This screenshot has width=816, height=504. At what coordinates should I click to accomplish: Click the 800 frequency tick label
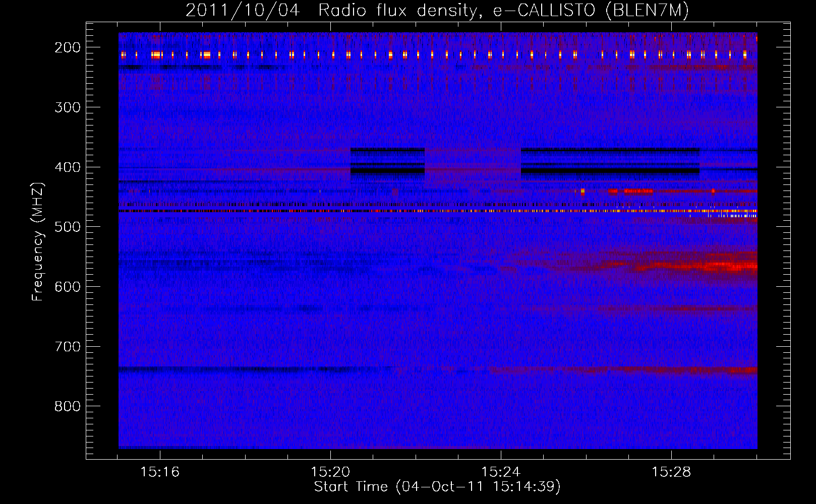click(68, 406)
